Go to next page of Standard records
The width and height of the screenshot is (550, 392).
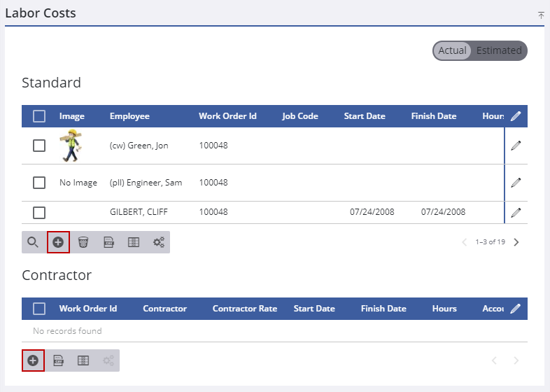pyautogui.click(x=516, y=242)
